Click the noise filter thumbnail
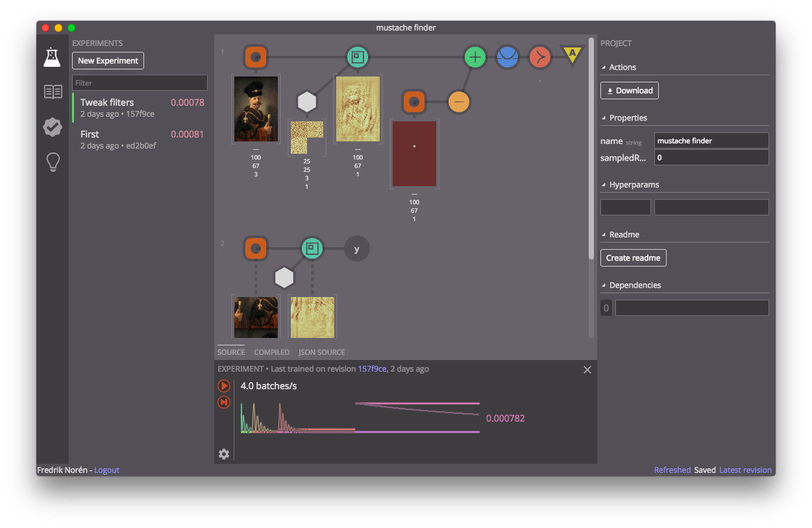Screen dimensions: 812x528 [x=306, y=138]
